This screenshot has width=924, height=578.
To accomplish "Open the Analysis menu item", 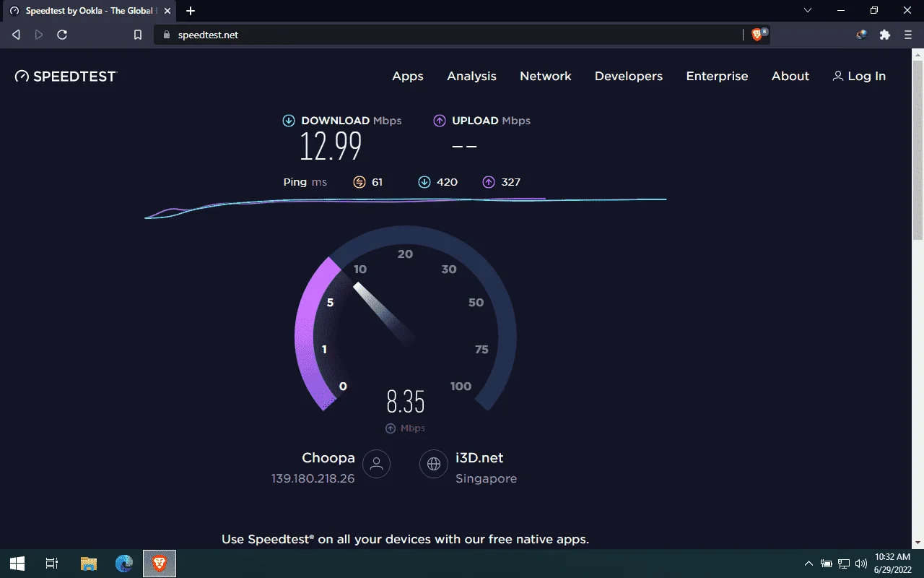I will [471, 76].
